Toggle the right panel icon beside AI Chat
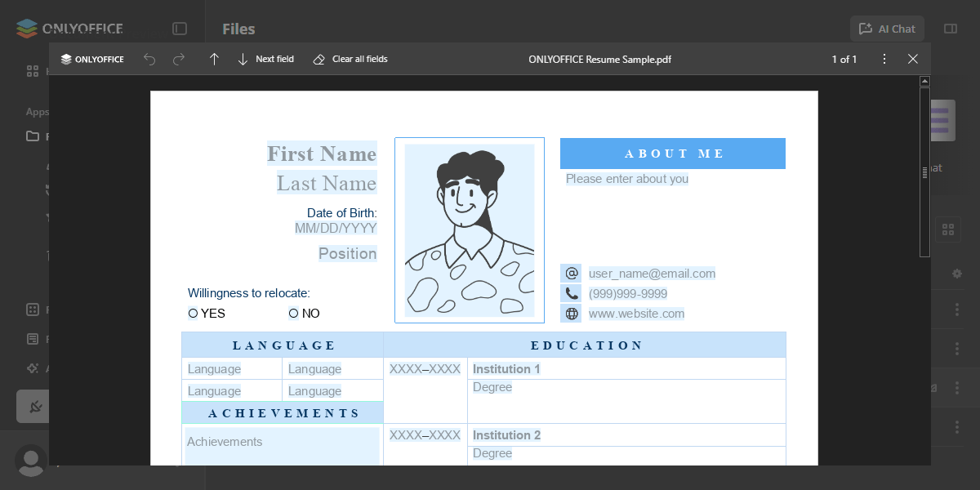This screenshot has height=490, width=980. click(x=950, y=29)
